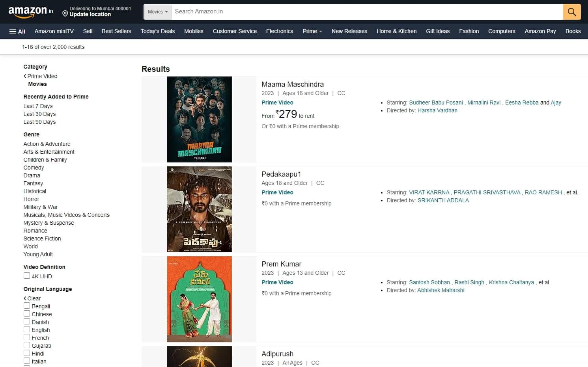Click director Harsha Vardhan link
This screenshot has height=367, width=588.
tap(437, 110)
